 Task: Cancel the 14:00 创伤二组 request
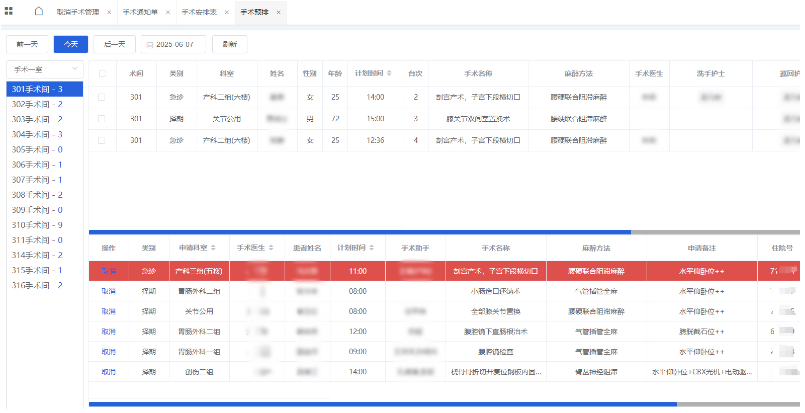tap(108, 372)
